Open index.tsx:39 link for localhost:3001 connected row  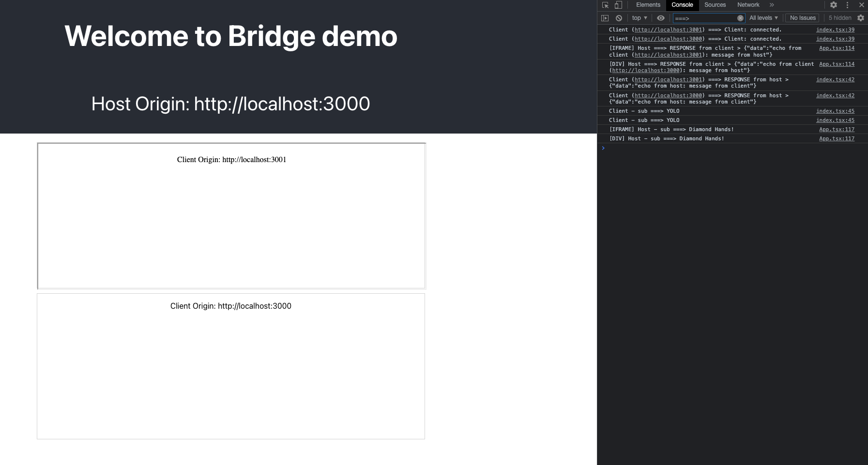click(835, 30)
